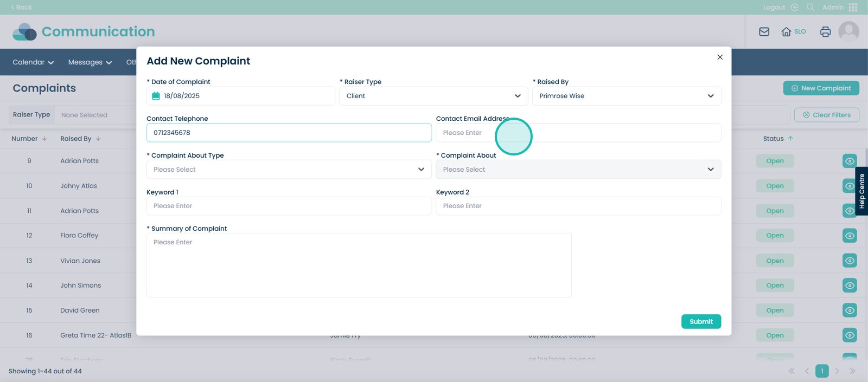
Task: Open the Calendar menu
Action: (33, 62)
